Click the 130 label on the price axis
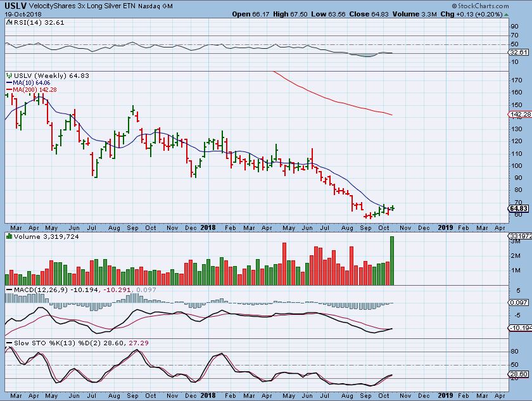The width and height of the screenshot is (532, 401). pos(516,129)
